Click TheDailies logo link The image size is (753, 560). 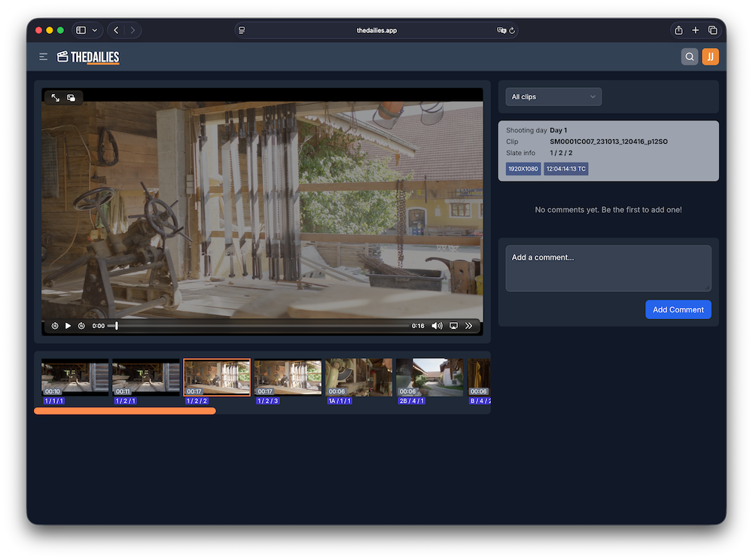(x=88, y=57)
